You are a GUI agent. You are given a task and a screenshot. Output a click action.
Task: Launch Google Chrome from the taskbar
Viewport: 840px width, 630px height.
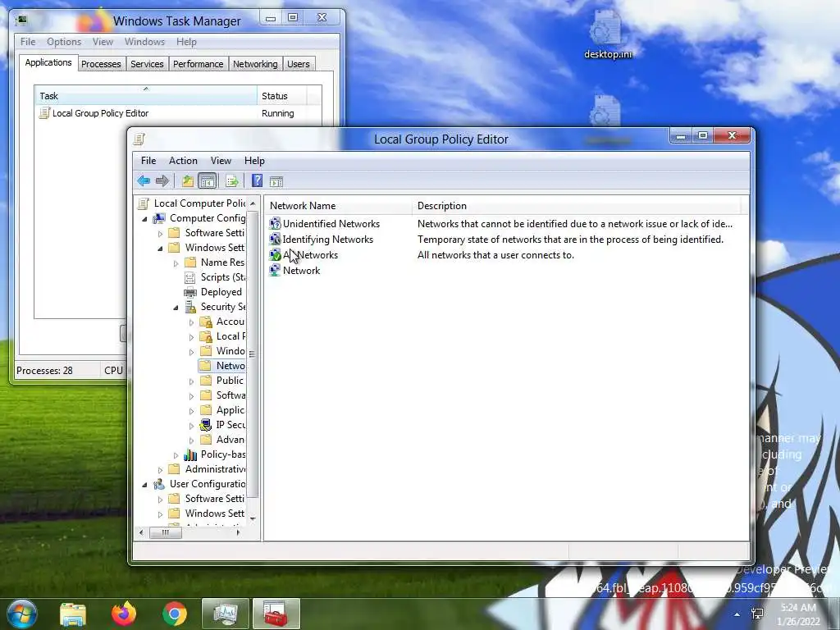(175, 614)
